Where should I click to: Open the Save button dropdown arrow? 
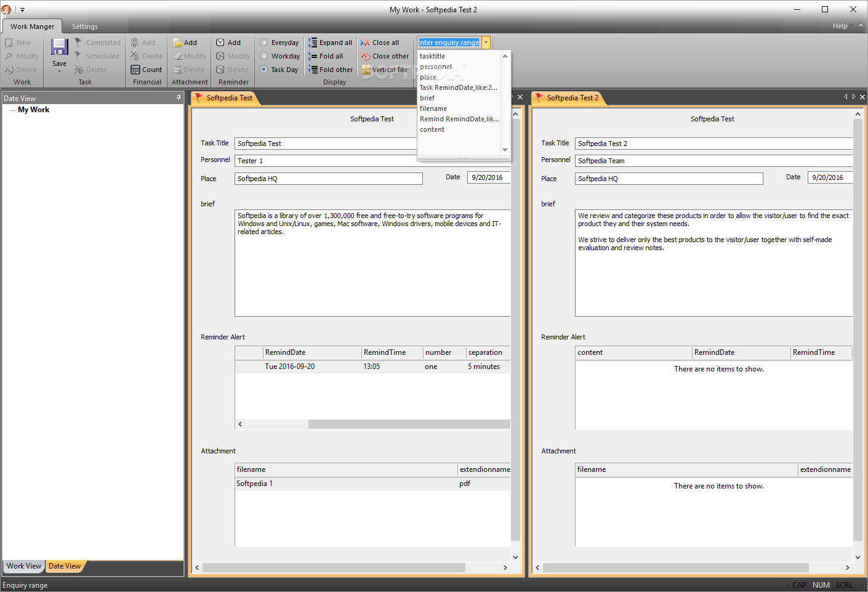click(59, 71)
